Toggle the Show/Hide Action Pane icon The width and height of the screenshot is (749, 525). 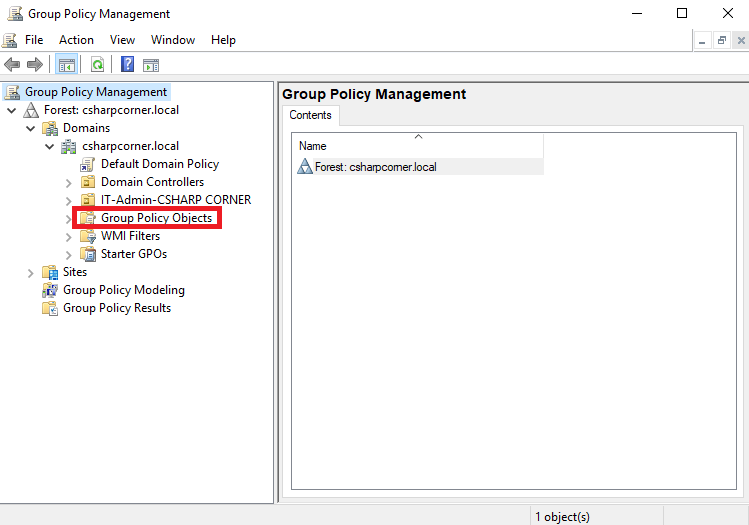pos(151,65)
